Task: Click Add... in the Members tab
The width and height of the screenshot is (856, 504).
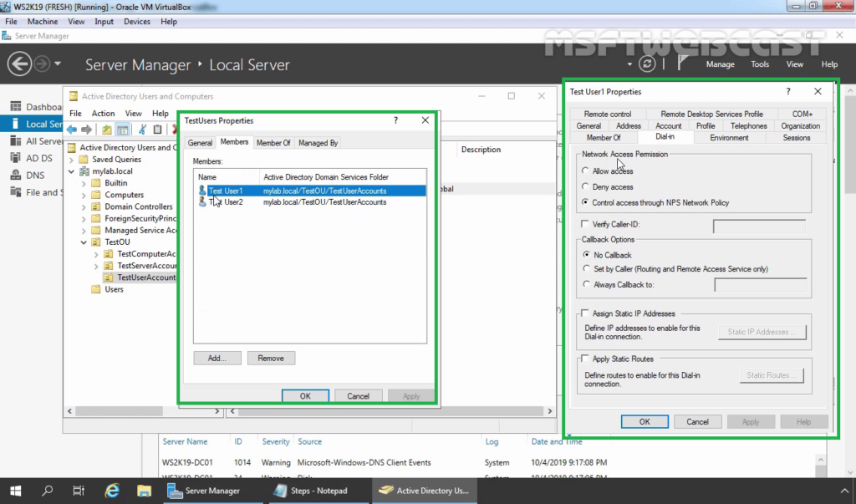Action: point(217,359)
